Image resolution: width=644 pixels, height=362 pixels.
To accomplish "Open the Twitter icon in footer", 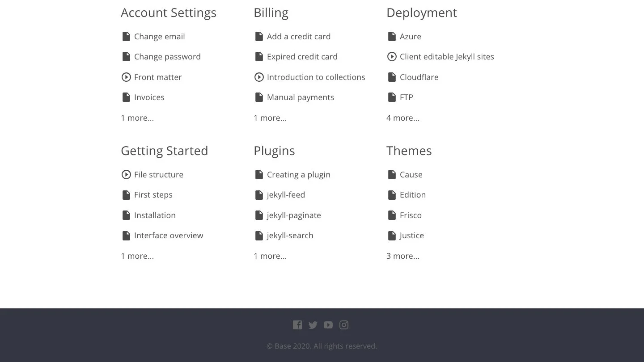I will (313, 325).
